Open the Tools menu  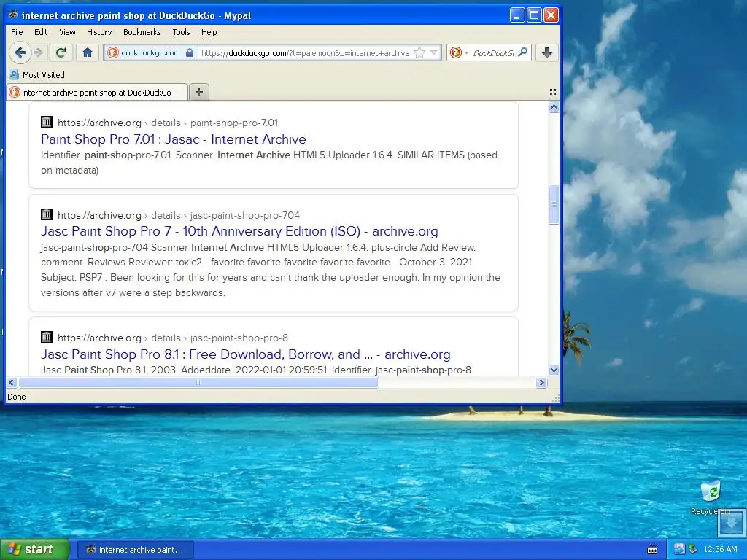181,32
